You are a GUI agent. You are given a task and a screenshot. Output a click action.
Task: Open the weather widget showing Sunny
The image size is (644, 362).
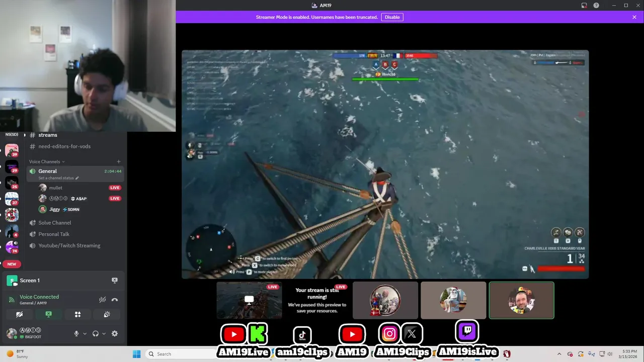pos(18,354)
